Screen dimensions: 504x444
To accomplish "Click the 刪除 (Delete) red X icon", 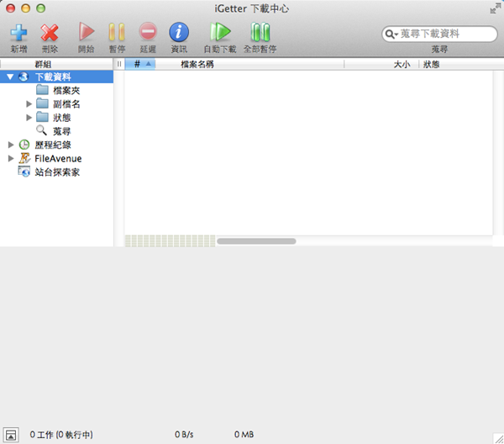I will [x=50, y=33].
